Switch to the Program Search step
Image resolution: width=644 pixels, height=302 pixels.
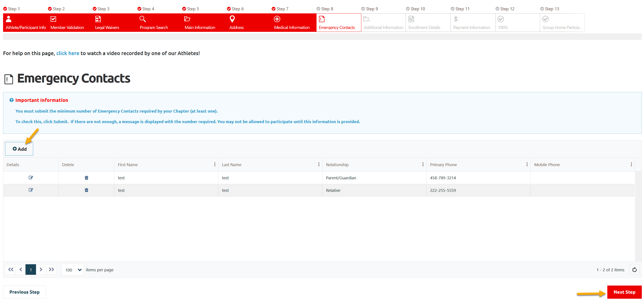point(159,22)
